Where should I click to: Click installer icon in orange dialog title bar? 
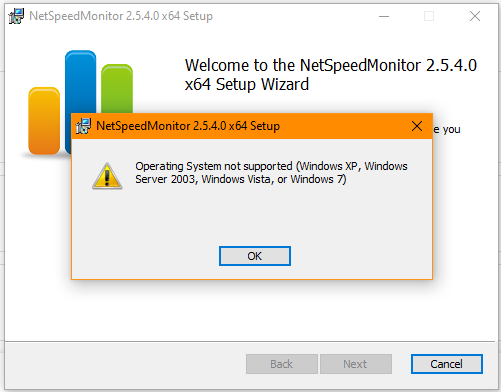pyautogui.click(x=83, y=126)
